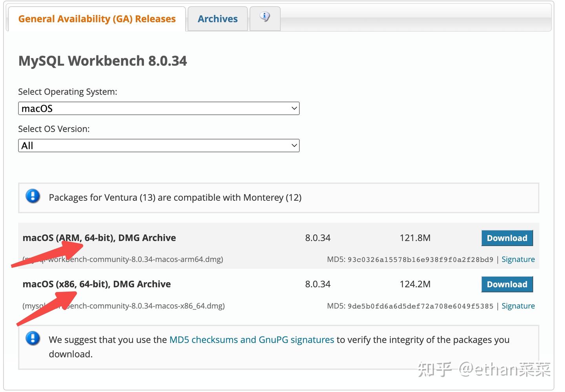The image size is (565, 392).
Task: Click the MD5 checksums and GnuPG signatures link
Action: (252, 339)
